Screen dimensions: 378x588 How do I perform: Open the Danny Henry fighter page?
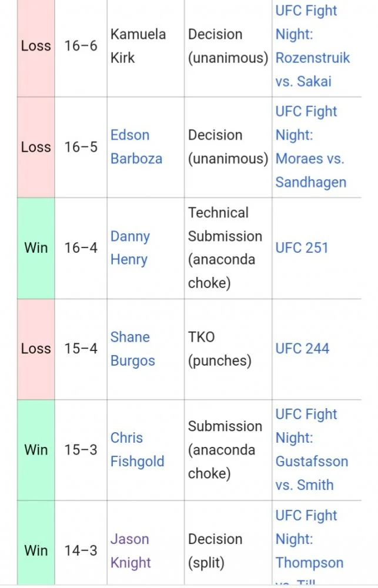[130, 248]
